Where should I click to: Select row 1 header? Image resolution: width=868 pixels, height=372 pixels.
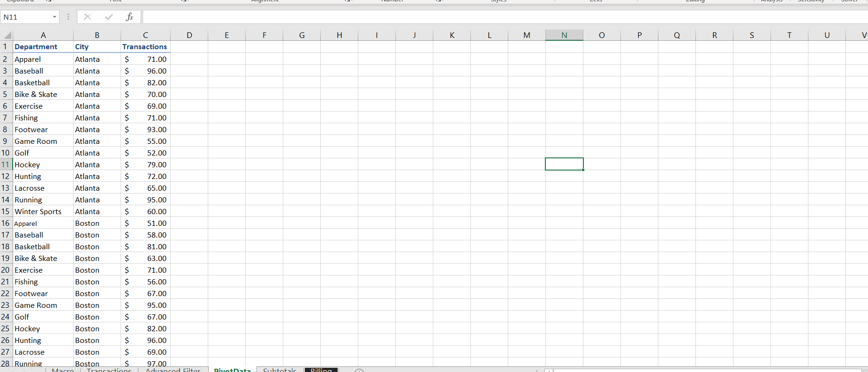(x=6, y=46)
